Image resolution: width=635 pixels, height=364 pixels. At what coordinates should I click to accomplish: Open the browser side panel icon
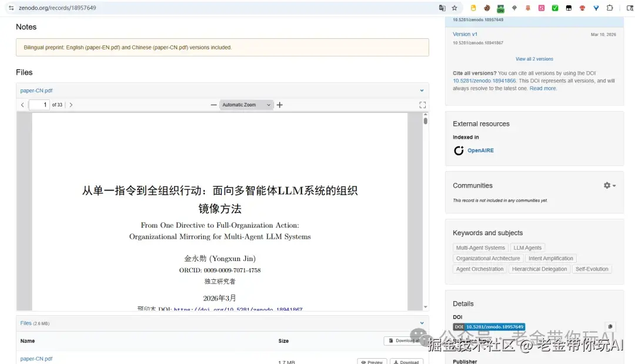tap(630, 8)
